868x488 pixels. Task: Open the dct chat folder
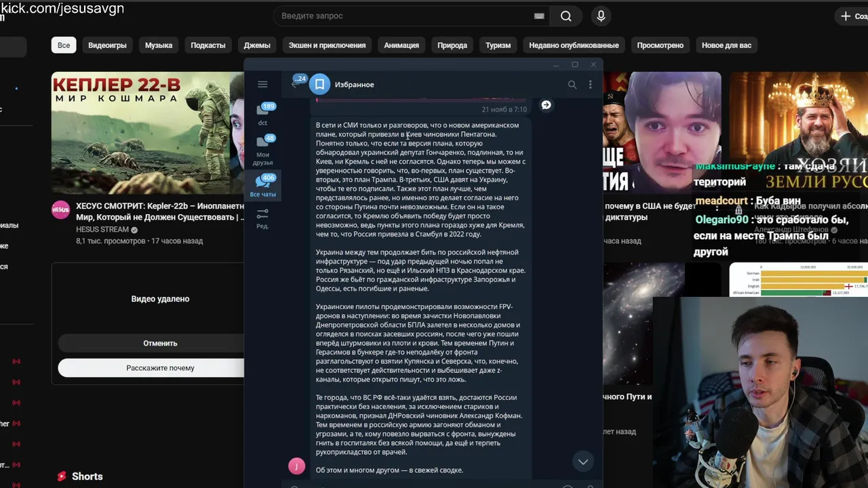[x=263, y=114]
